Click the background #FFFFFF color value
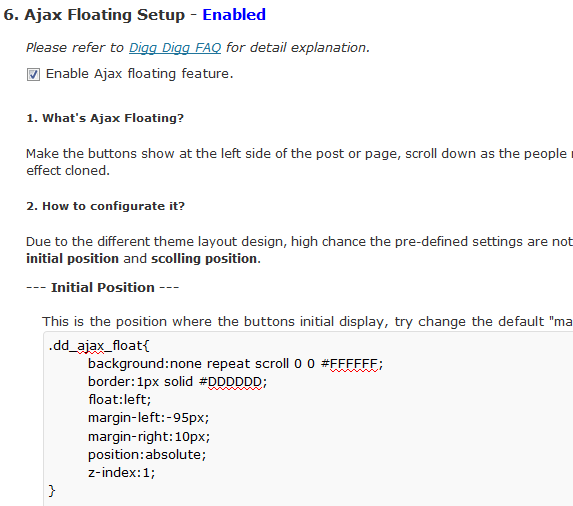Viewport: 573px width, 506px height. pos(353,364)
